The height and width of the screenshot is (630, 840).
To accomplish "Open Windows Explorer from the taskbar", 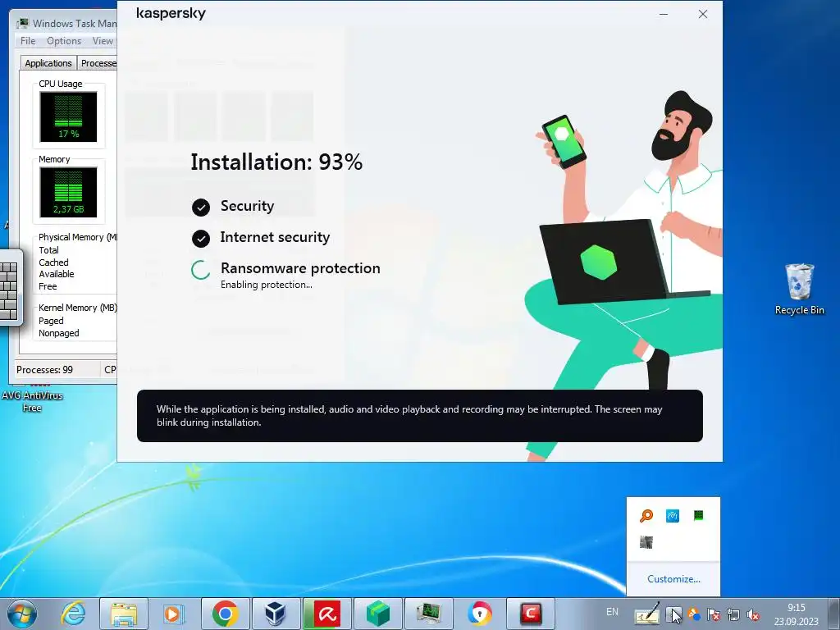I will pos(124,614).
